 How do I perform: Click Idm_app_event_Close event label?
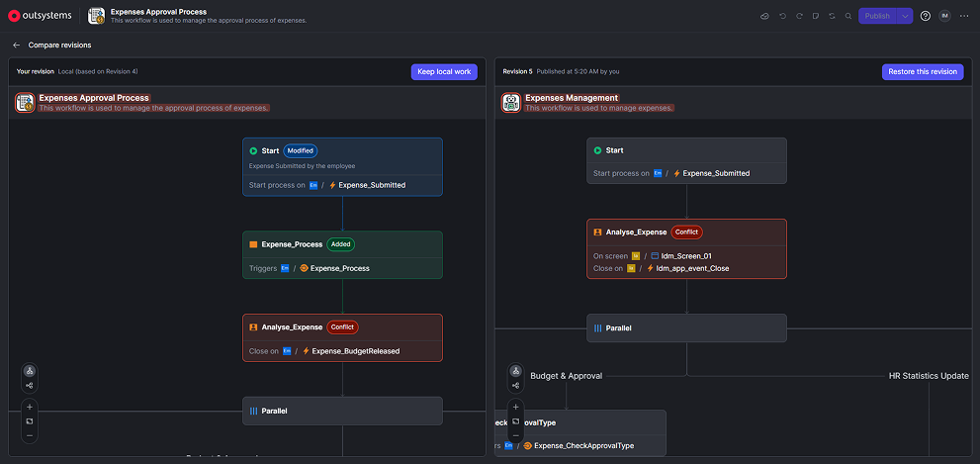(692, 268)
